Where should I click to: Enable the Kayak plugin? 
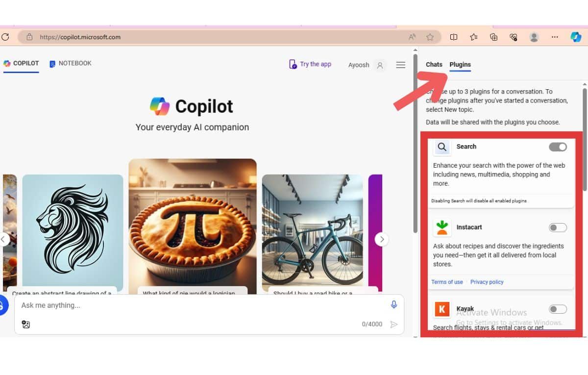[558, 309]
